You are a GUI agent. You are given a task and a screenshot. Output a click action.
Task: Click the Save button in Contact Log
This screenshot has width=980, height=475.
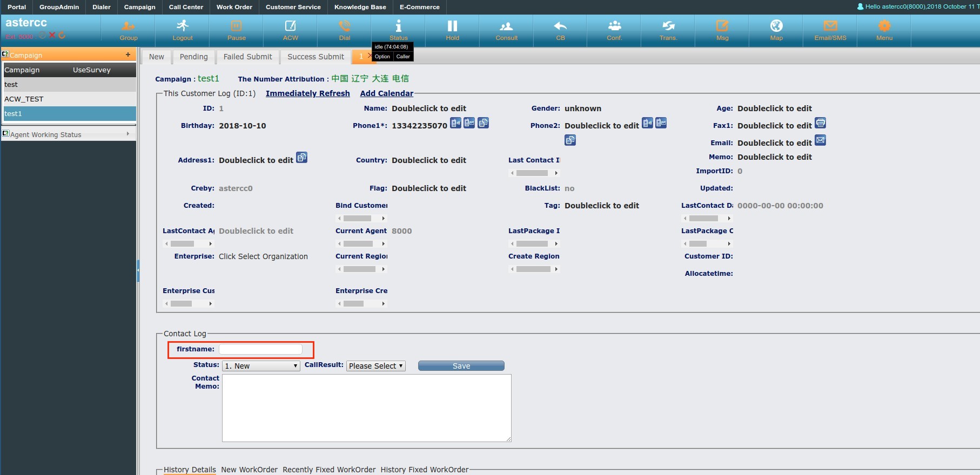coord(461,366)
